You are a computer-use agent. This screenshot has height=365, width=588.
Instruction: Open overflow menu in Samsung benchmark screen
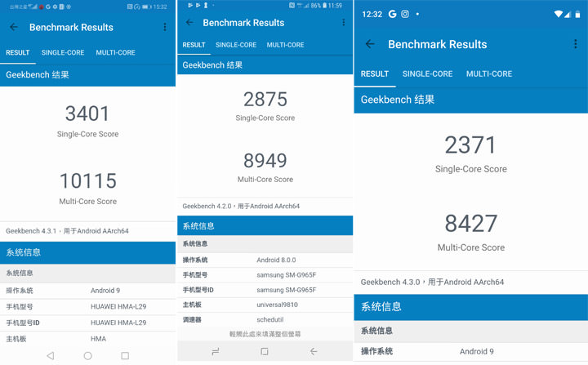tap(344, 23)
